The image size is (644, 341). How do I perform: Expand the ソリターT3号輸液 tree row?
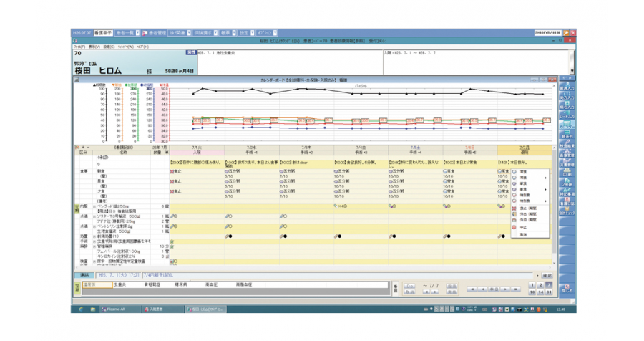click(x=94, y=216)
